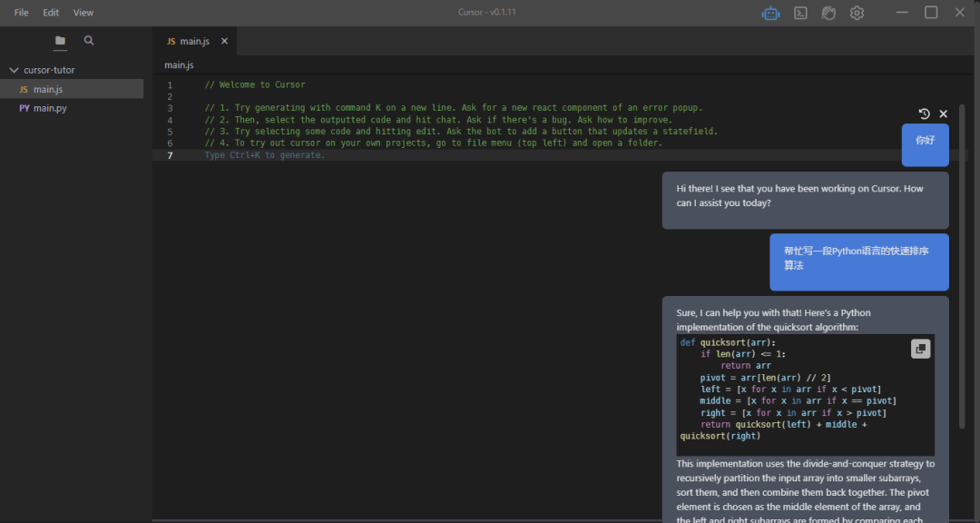The height and width of the screenshot is (523, 980).
Task: Open the search icon in sidebar
Action: tap(89, 41)
